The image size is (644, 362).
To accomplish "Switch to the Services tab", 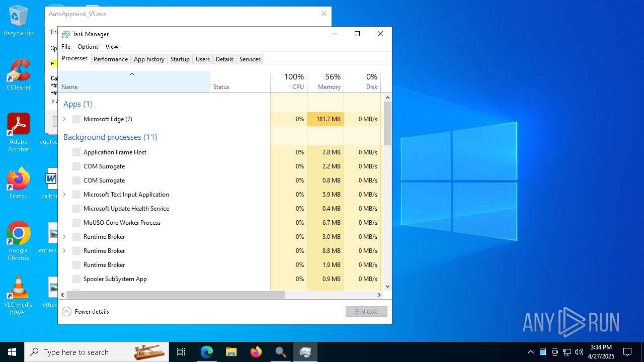I will [x=250, y=59].
